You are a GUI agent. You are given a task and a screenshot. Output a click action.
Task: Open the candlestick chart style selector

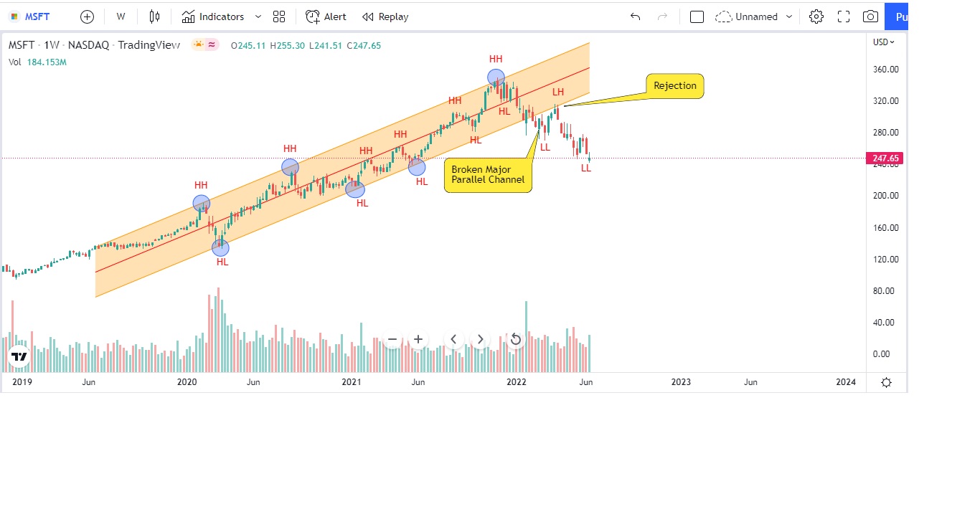tap(154, 16)
